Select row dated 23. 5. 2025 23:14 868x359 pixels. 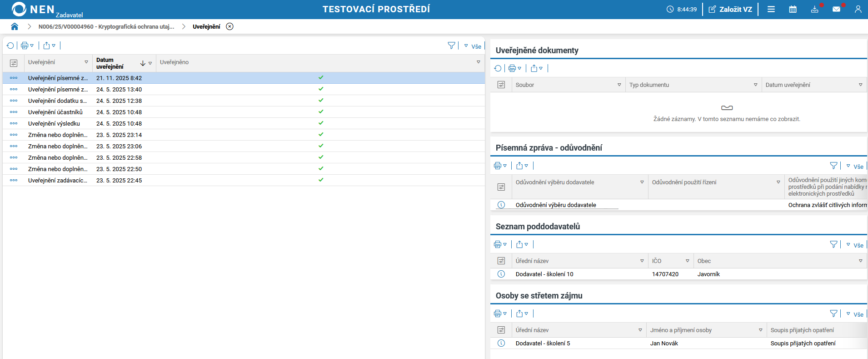tap(244, 135)
